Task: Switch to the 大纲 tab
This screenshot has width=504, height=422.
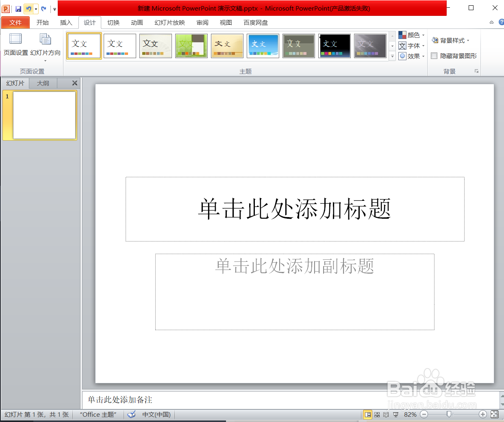Action: pyautogui.click(x=43, y=83)
